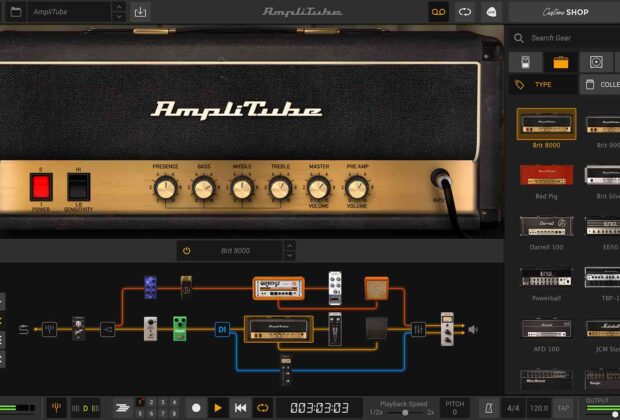Open the Custom Shop
This screenshot has width=620, height=420.
[565, 12]
